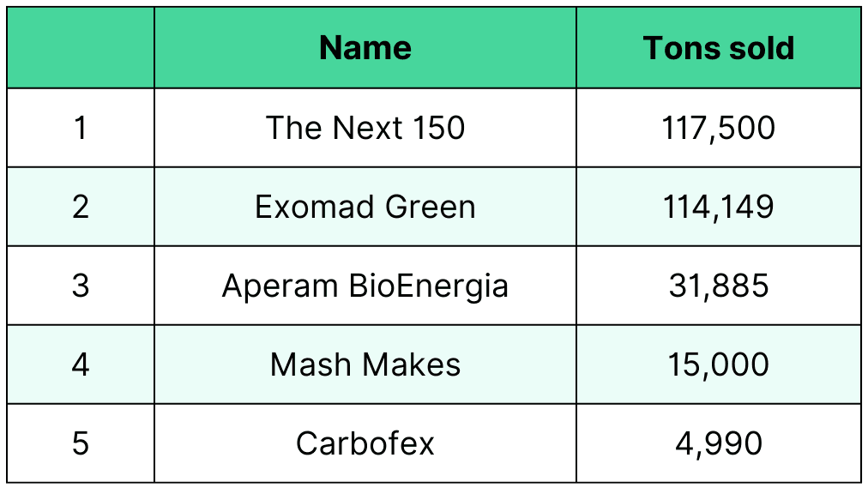Select the 117,500 tons value
The height and width of the screenshot is (488, 868).
[719, 128]
